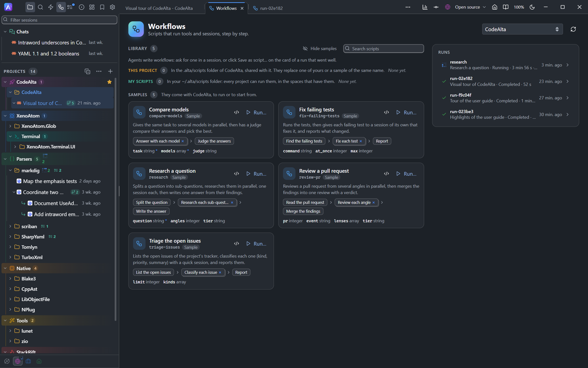This screenshot has height=368, width=588.
Task: Open the settings gear toolbar icon
Action: (112, 7)
